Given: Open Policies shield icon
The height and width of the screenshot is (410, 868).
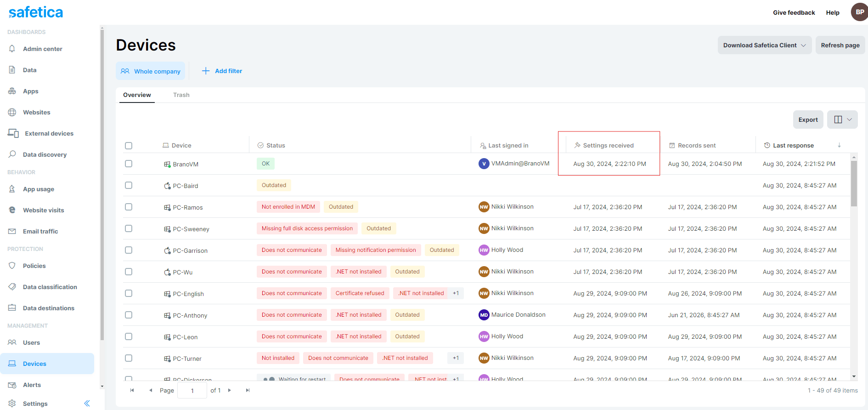Looking at the screenshot, I should 12,266.
